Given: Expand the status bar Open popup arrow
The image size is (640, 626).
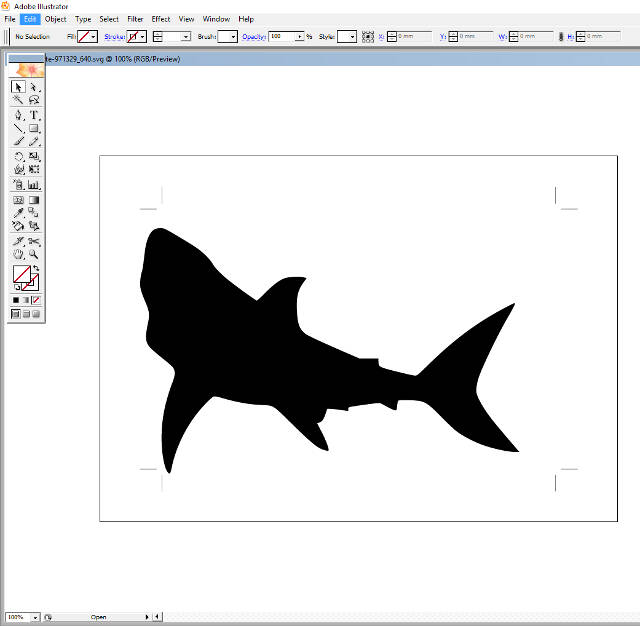Looking at the screenshot, I should (x=147, y=617).
